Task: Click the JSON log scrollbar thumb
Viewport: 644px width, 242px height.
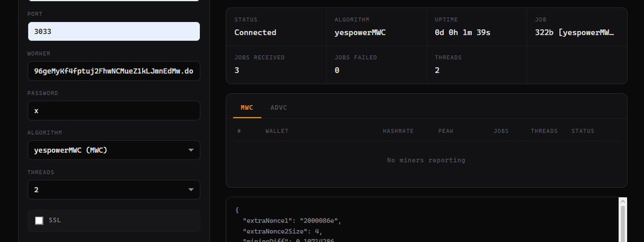Action: coord(623,224)
